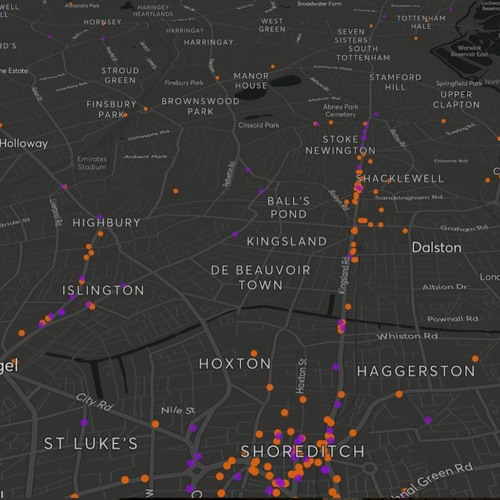Select orange dot below Emirates Stadium
Screen dimensions: 500x500
[x=176, y=191]
